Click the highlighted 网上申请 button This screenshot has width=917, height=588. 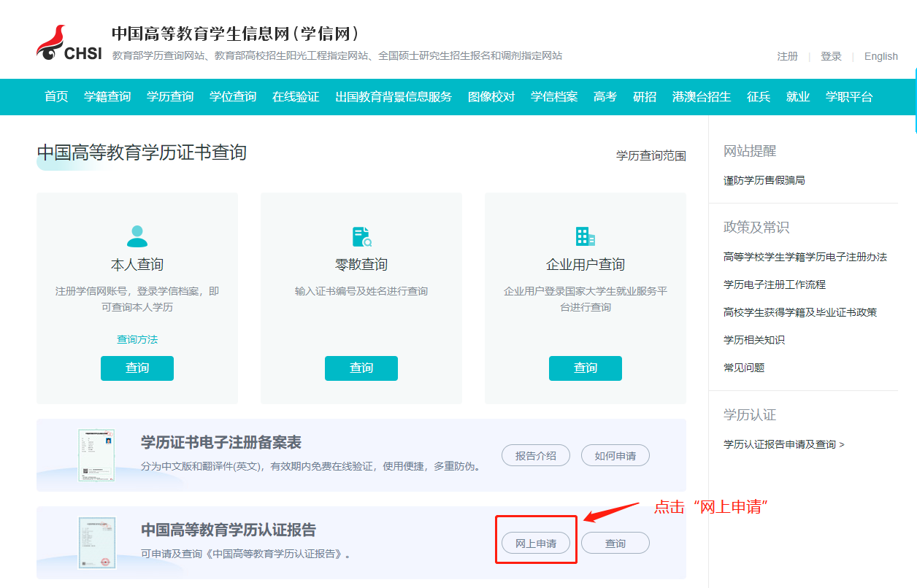(535, 542)
